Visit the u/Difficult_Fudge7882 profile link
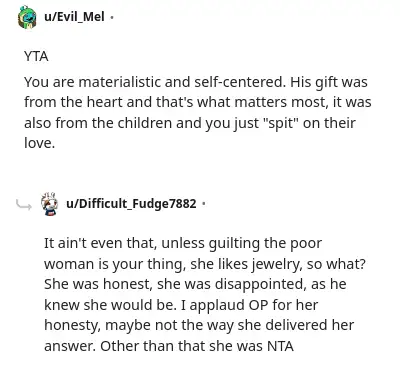400x381 pixels. 131,203
